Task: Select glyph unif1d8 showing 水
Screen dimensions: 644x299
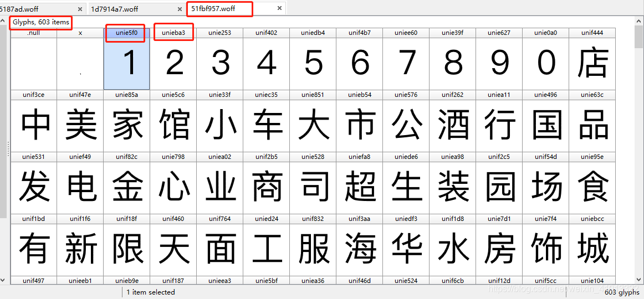Action: (453, 245)
